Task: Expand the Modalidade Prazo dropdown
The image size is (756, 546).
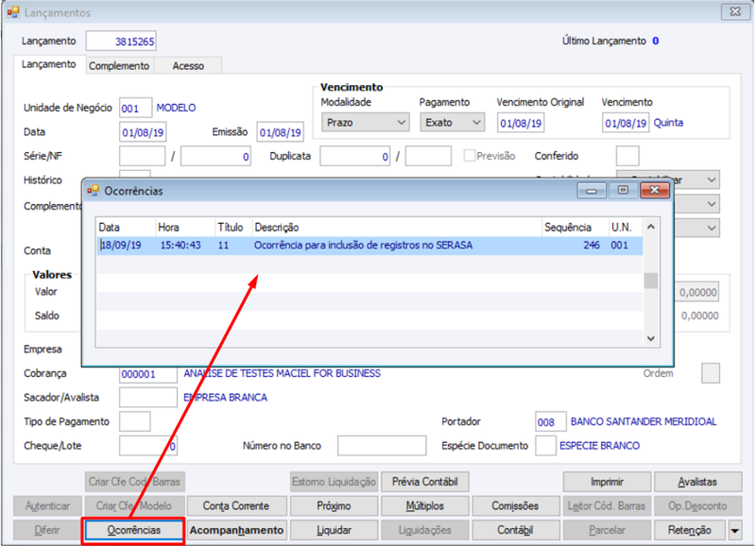Action: (366, 123)
